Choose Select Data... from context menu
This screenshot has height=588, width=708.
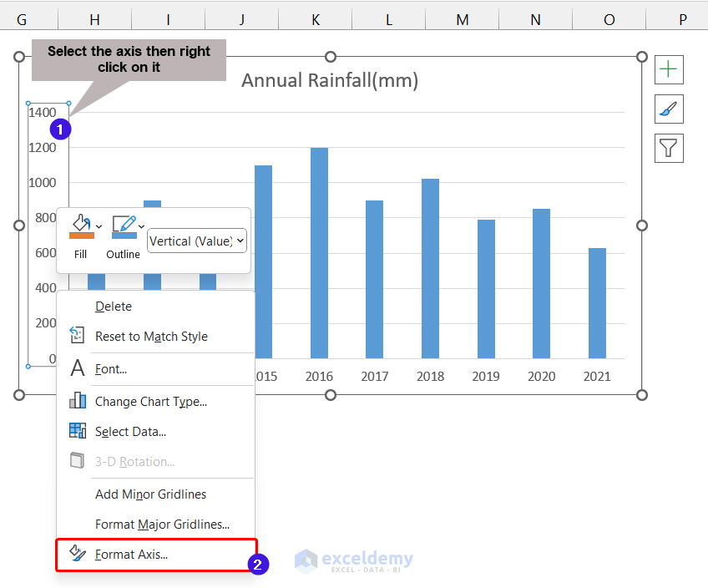156,432
